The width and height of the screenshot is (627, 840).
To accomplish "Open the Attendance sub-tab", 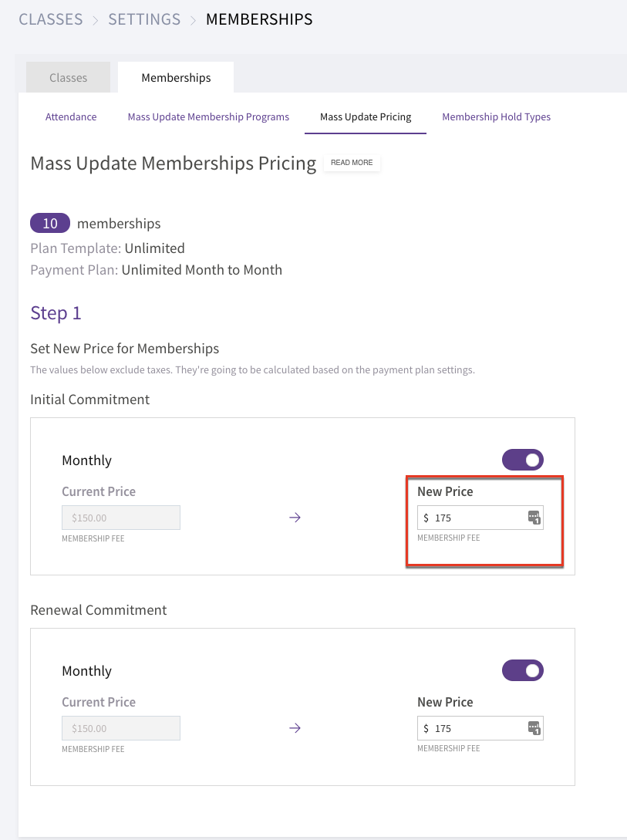I will [71, 116].
